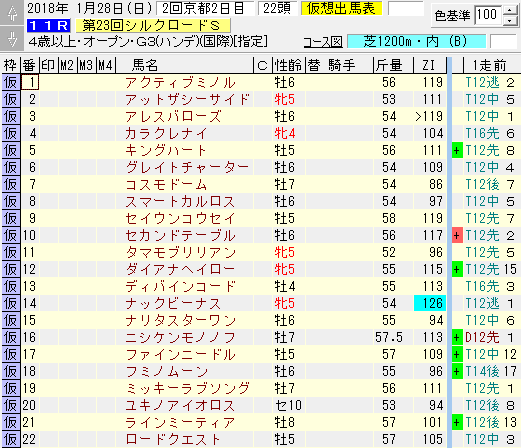Click the green plus icon for ラインミーティア

click(457, 422)
